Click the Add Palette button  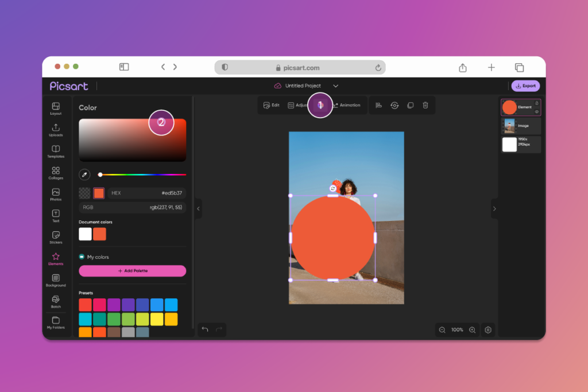click(x=132, y=270)
